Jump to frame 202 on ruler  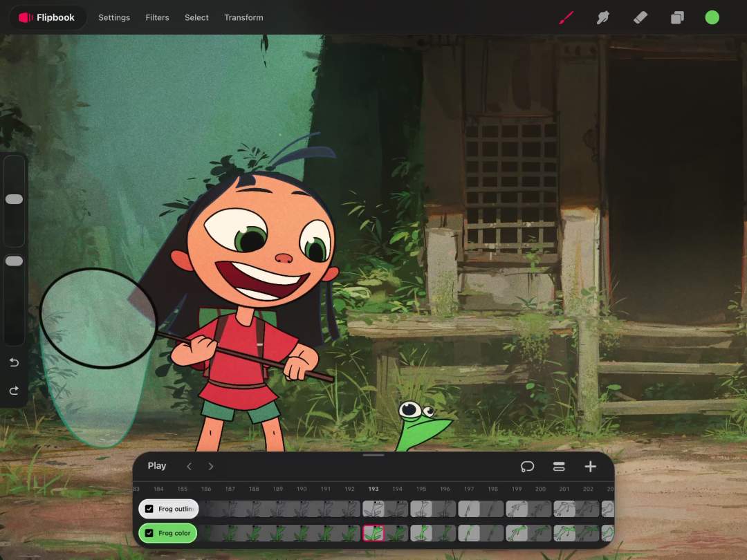coord(588,489)
